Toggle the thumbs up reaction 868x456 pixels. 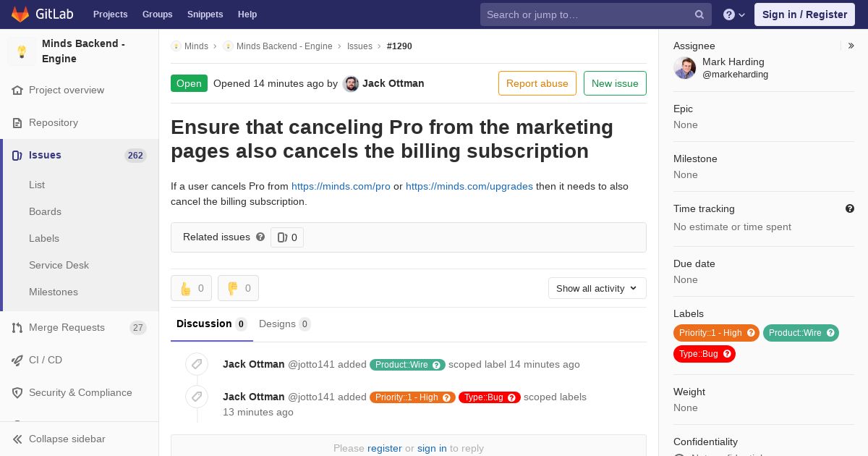pos(191,288)
